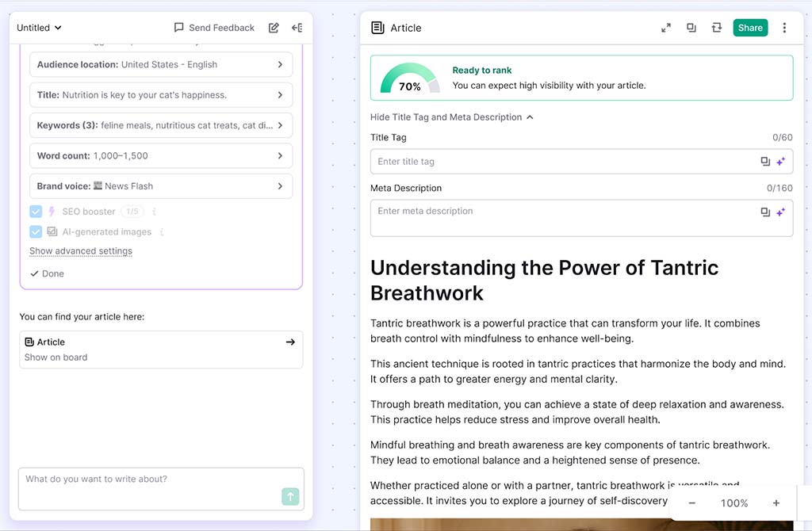Toggle the SEO booster checkbox
The height and width of the screenshot is (531, 812).
click(x=36, y=212)
